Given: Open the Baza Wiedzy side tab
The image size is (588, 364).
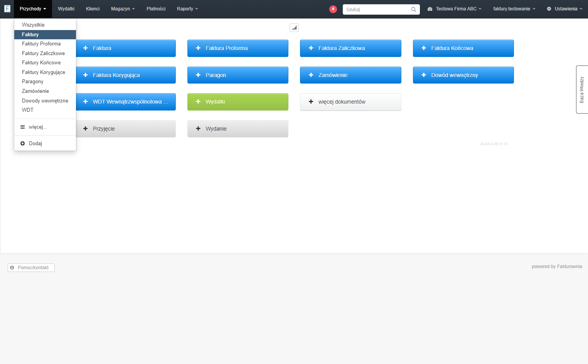Looking at the screenshot, I should pyautogui.click(x=582, y=90).
